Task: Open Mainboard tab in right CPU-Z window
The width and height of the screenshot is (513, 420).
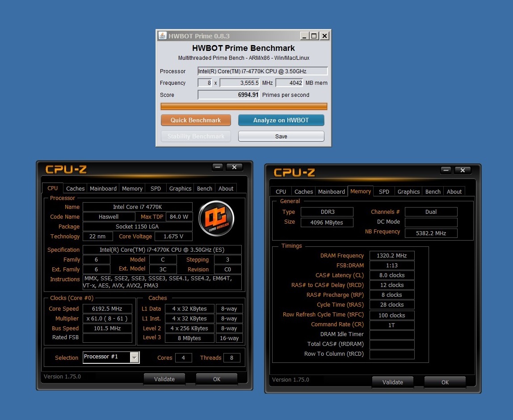Action: point(332,191)
